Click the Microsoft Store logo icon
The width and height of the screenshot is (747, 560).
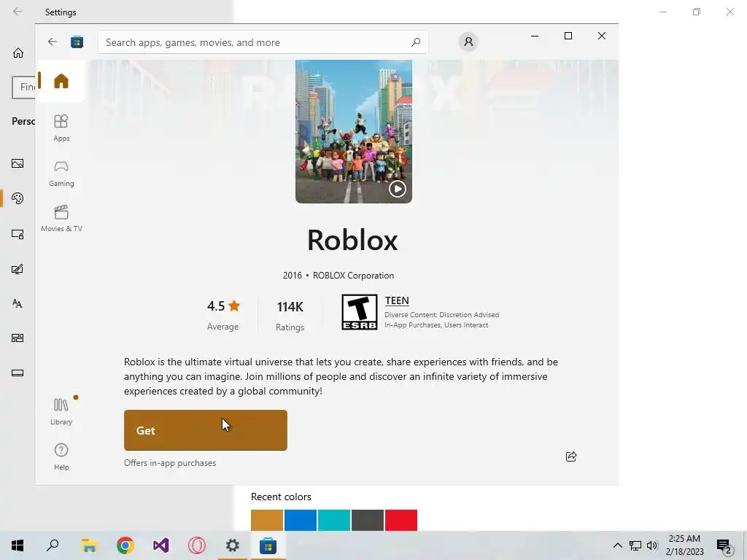coord(77,42)
